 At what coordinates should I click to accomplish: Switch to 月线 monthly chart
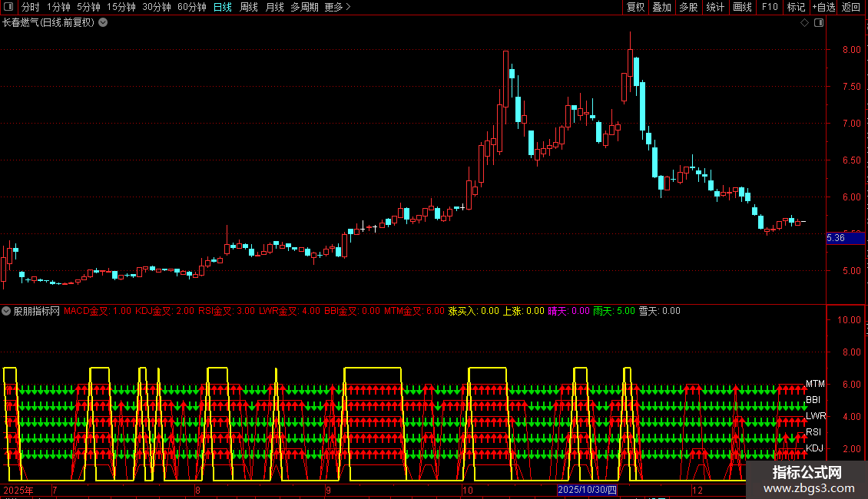[x=274, y=7]
